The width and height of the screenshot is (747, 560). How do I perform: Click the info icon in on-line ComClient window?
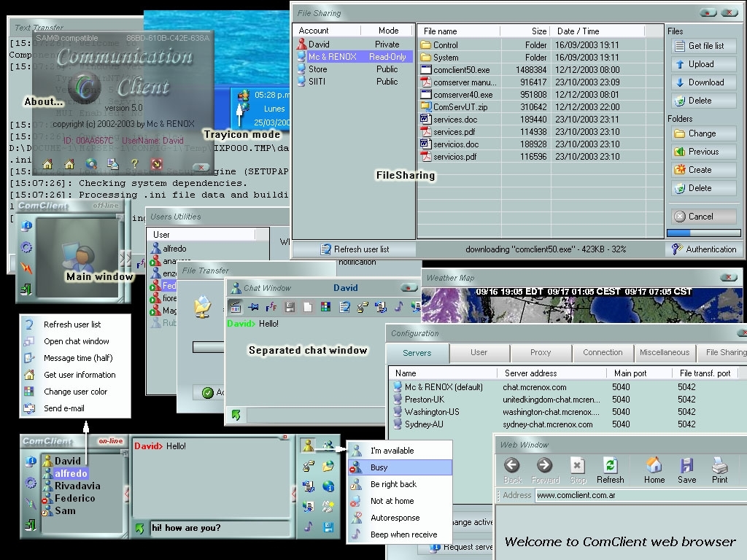point(31,461)
